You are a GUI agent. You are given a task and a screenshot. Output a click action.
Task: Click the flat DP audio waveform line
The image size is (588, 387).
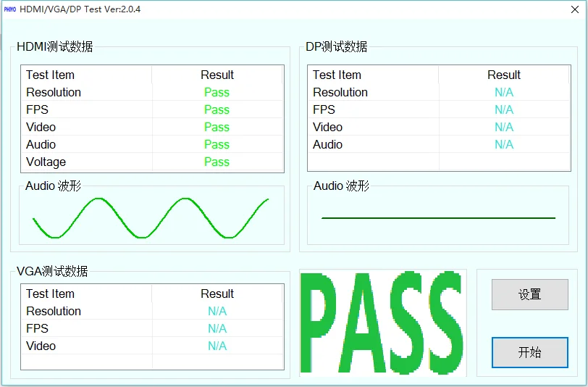pos(438,217)
